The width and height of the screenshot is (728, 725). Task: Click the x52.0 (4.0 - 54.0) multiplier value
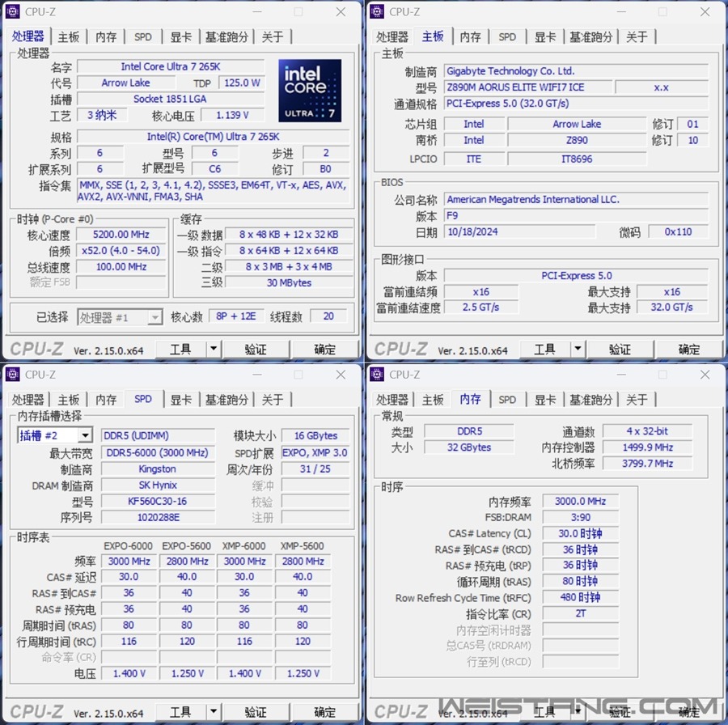(x=121, y=251)
